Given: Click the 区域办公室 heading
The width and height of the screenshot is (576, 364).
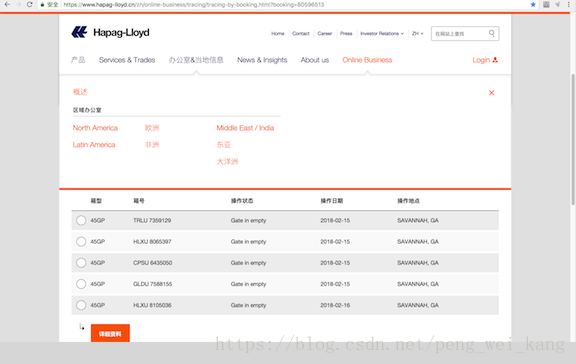Looking at the screenshot, I should coord(87,110).
